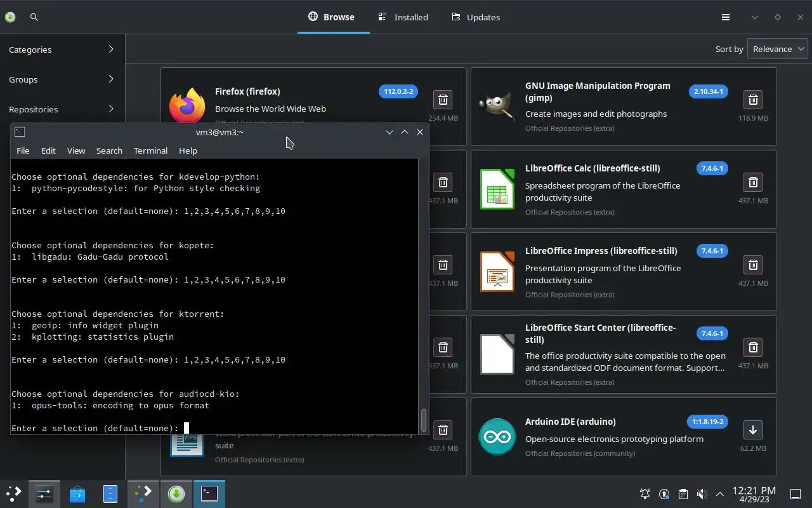Click the terminal vertical scrollbar handle
This screenshot has height=508, width=812.
[423, 419]
